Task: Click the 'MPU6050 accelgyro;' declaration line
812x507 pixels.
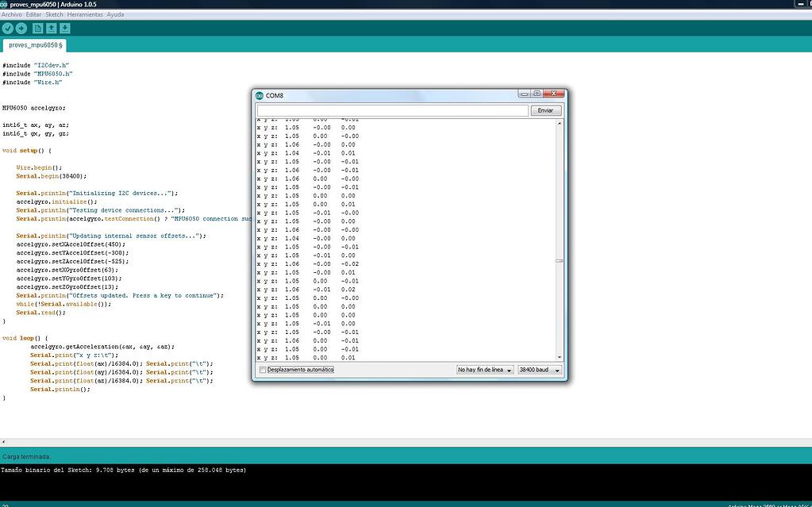Action: click(x=34, y=108)
